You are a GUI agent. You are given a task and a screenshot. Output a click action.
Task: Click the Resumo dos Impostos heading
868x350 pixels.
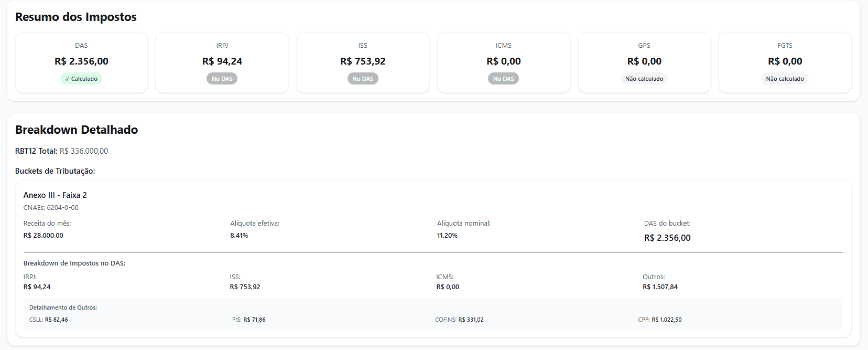coord(75,17)
